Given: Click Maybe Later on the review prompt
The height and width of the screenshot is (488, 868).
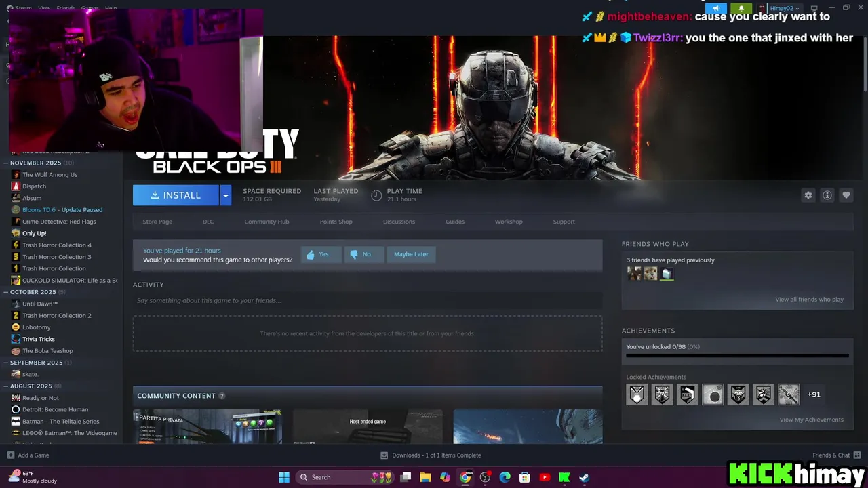Looking at the screenshot, I should click(x=411, y=254).
